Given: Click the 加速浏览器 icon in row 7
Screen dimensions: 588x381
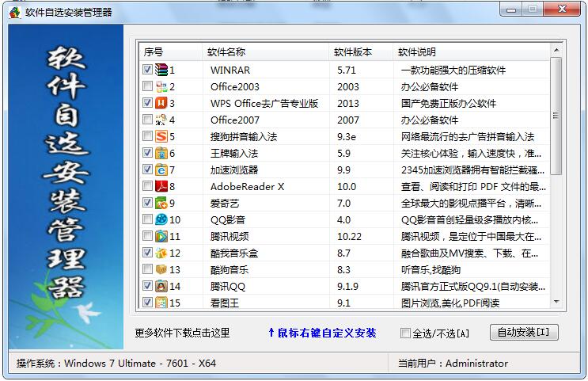Looking at the screenshot, I should click(x=161, y=170).
